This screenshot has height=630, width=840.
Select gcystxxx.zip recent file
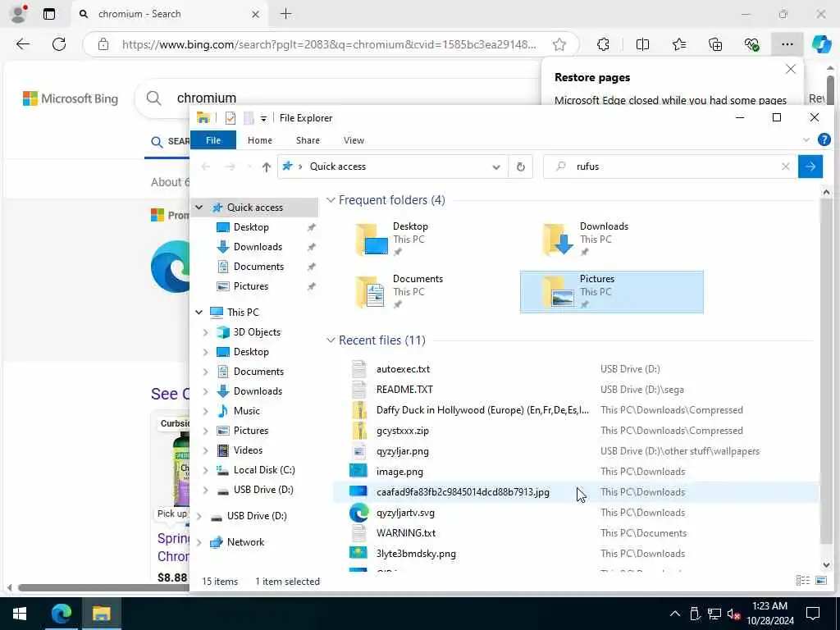(576, 431)
